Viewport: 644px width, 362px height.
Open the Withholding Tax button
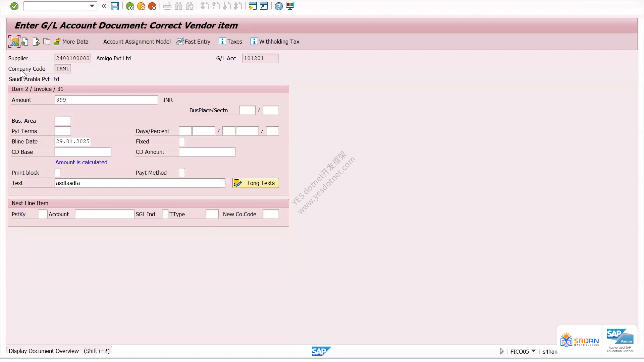click(x=275, y=42)
